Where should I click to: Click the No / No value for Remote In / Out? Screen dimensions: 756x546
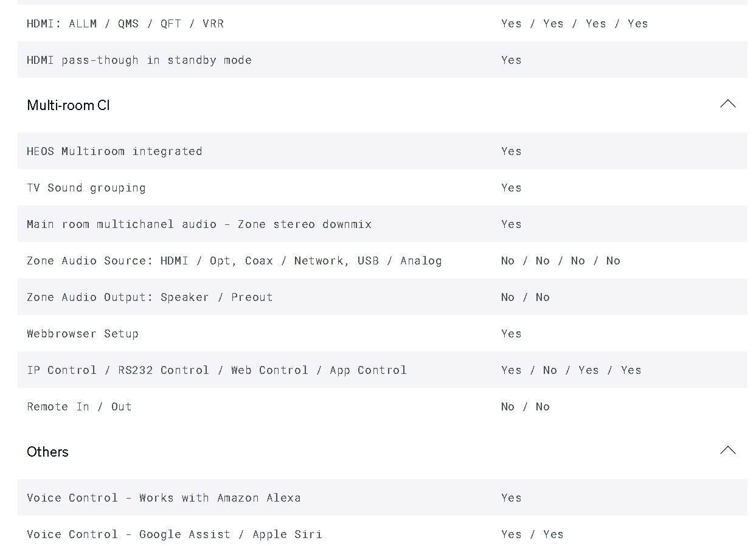tap(525, 406)
